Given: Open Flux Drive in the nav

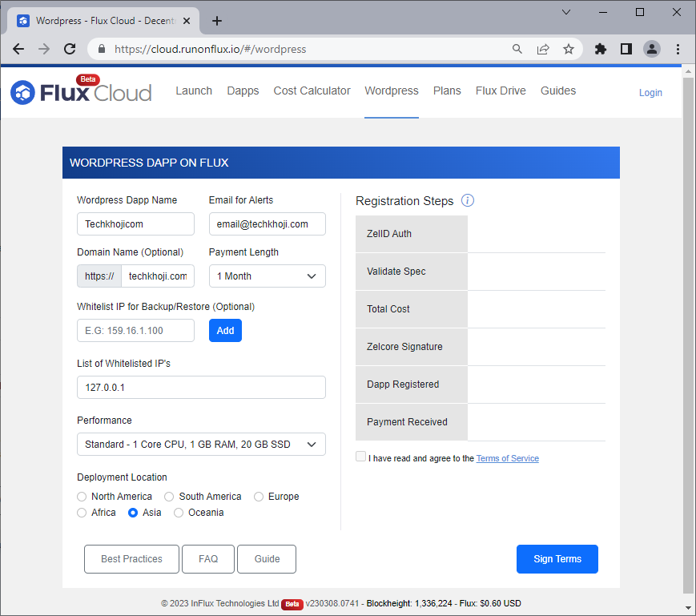Looking at the screenshot, I should click(501, 91).
